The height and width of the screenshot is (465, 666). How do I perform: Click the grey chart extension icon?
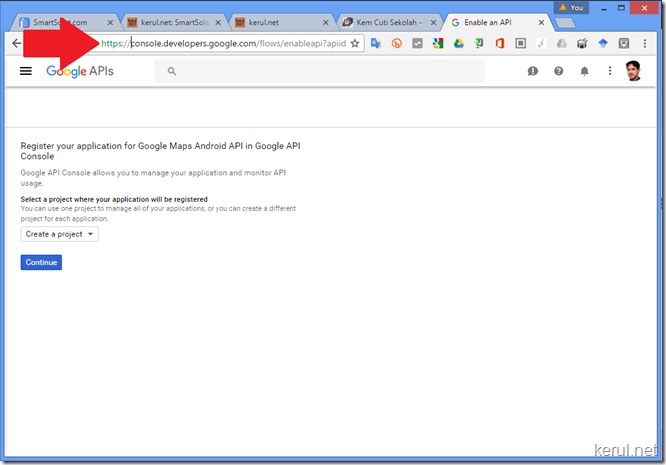pyautogui.click(x=418, y=43)
